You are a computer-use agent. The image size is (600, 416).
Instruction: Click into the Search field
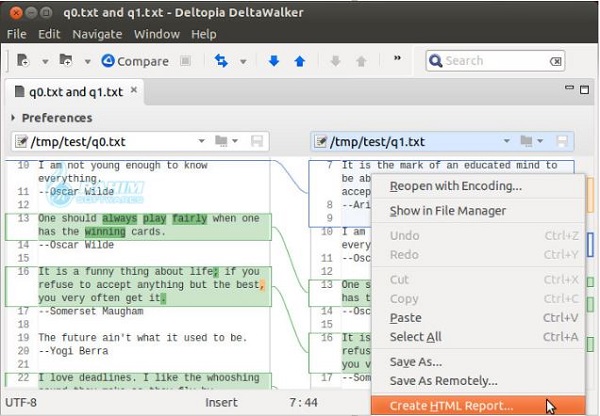click(x=495, y=61)
